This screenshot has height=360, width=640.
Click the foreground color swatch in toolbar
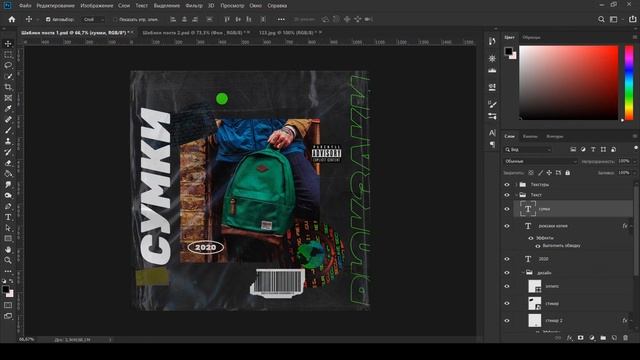point(6,289)
